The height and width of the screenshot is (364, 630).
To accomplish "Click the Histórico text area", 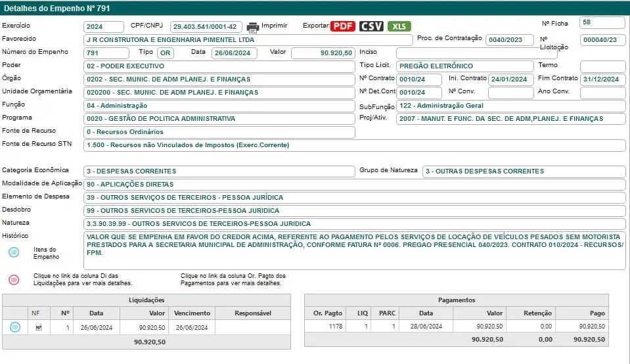I will coord(354,250).
